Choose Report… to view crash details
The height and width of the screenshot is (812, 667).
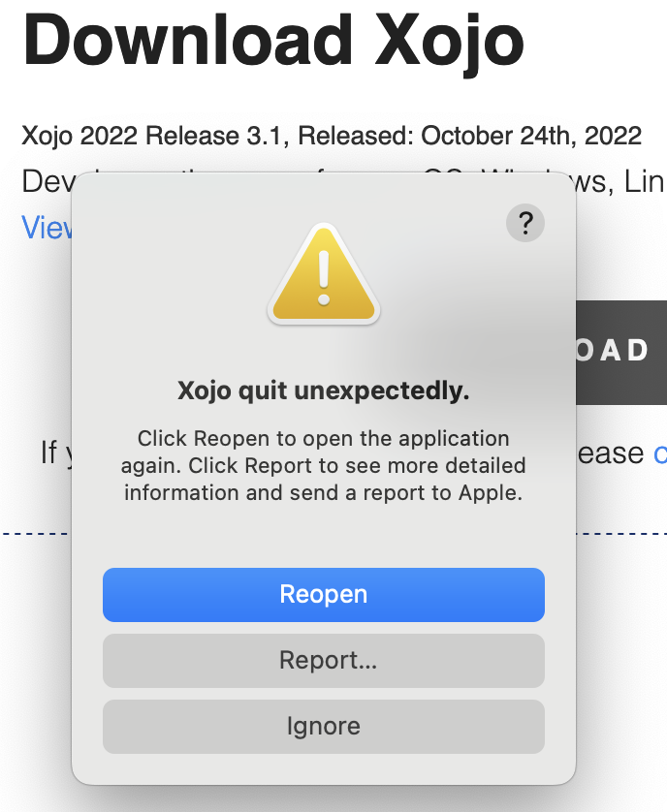[x=324, y=661]
